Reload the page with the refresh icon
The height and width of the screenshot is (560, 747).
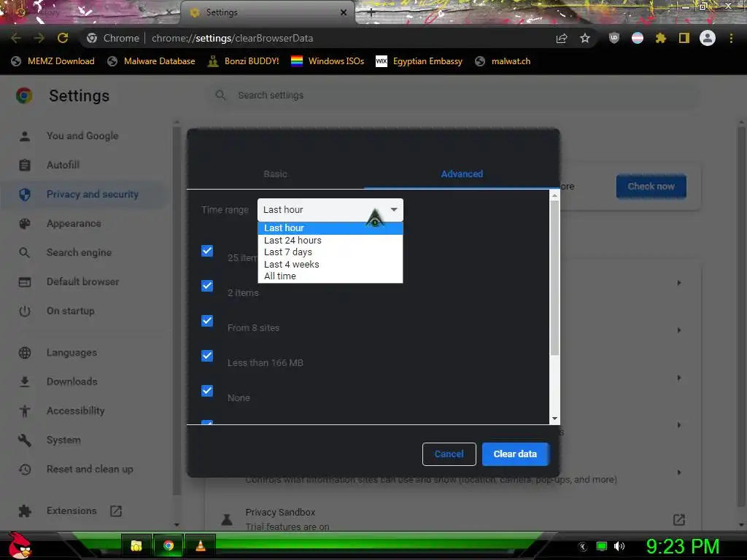point(63,38)
